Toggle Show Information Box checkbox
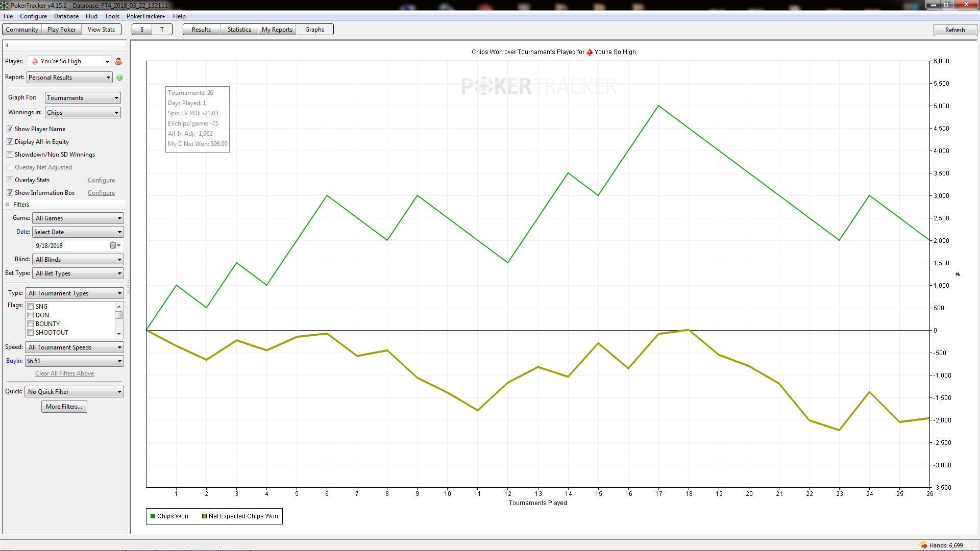The height and width of the screenshot is (551, 980). [10, 193]
